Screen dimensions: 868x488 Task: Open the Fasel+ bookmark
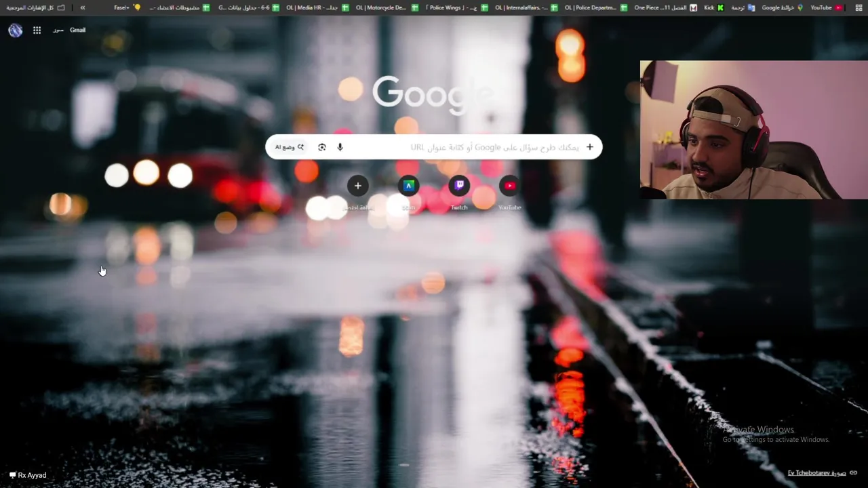(127, 7)
